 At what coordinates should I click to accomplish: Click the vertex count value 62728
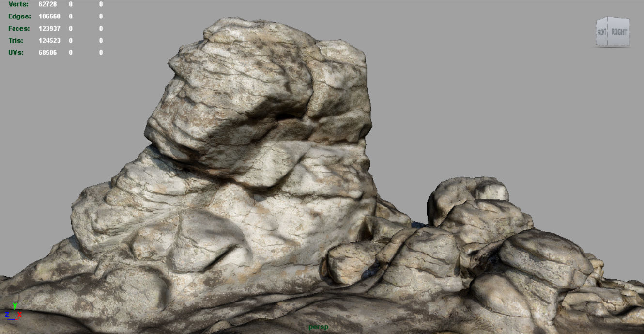47,4
